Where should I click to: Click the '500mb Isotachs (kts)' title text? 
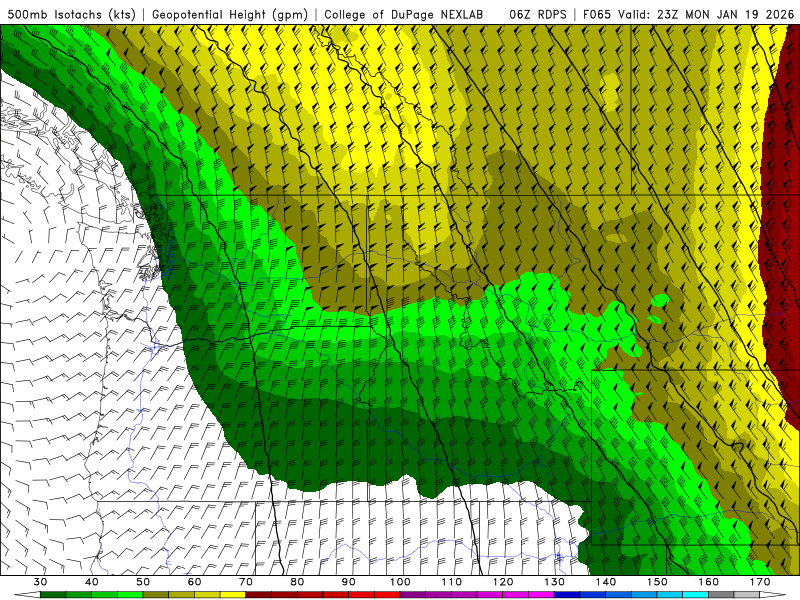point(71,14)
